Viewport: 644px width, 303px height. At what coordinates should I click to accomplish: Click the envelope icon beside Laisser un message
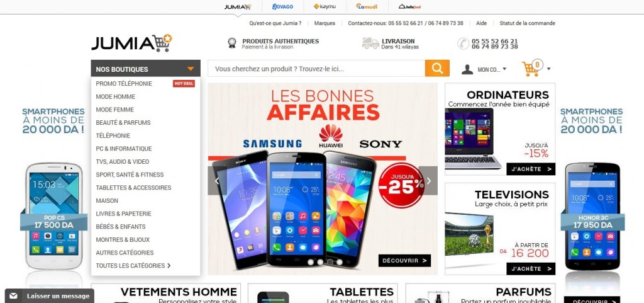pos(14,295)
